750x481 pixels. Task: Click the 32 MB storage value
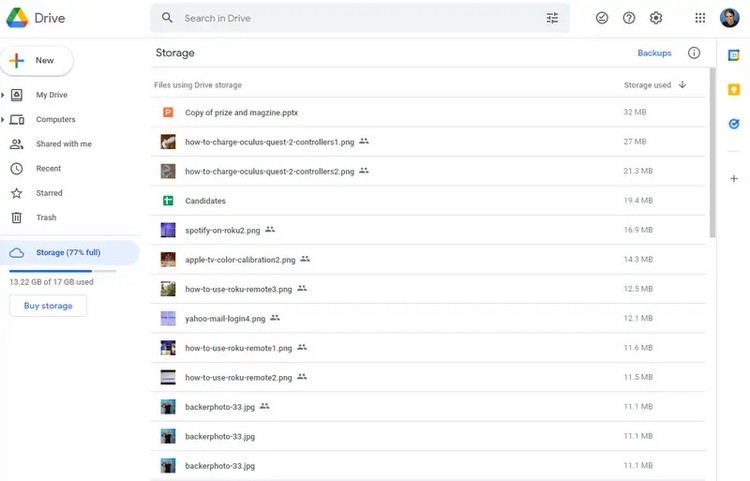(635, 112)
